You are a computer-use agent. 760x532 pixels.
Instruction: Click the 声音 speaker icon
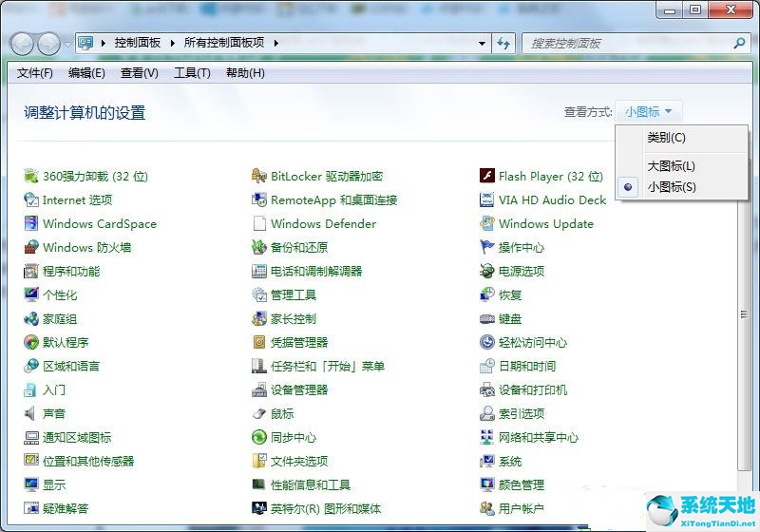[x=31, y=413]
